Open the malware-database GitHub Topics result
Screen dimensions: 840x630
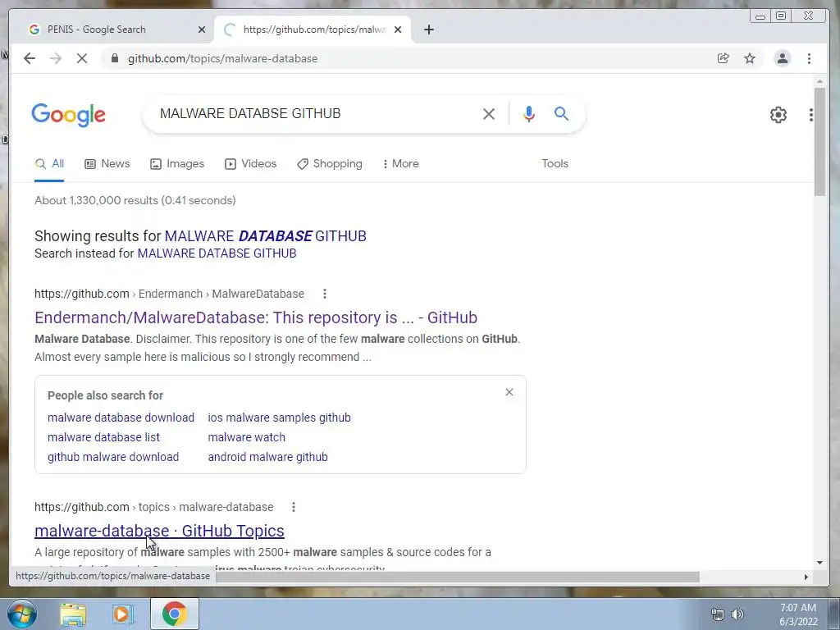159,531
